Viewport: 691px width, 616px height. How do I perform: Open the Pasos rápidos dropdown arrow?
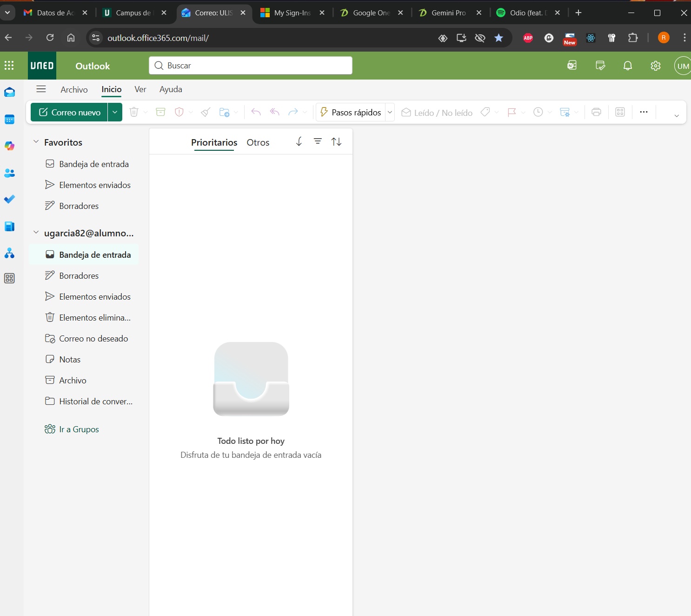tap(390, 112)
